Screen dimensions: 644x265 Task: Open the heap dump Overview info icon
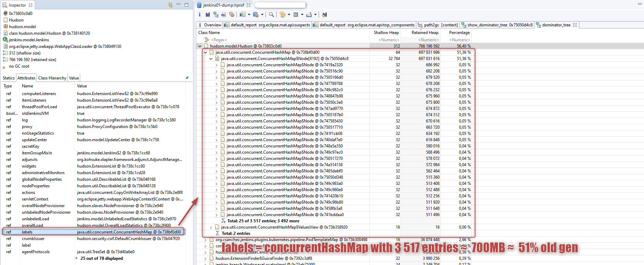[200, 15]
